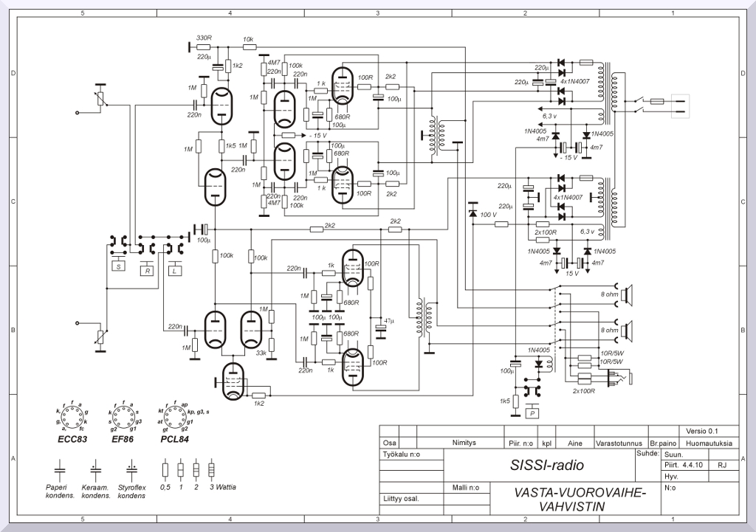Click the switch box labeled R
The height and width of the screenshot is (532, 756).
[x=148, y=270]
